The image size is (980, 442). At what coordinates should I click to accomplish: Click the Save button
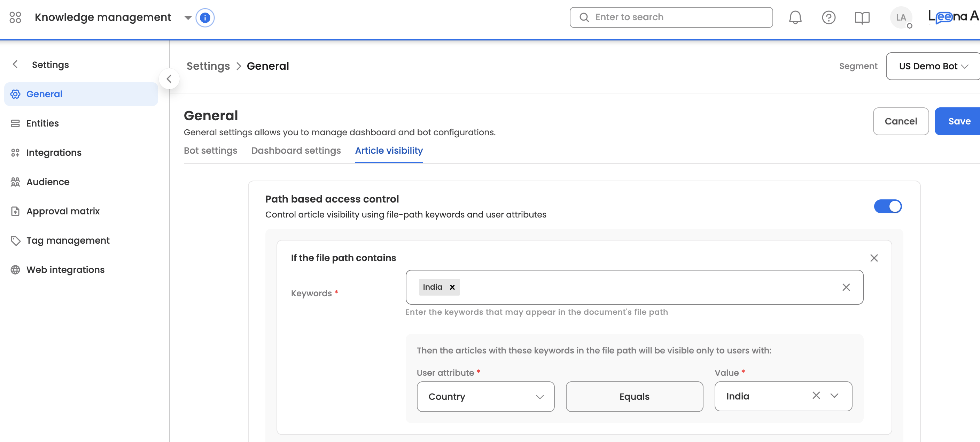point(959,121)
